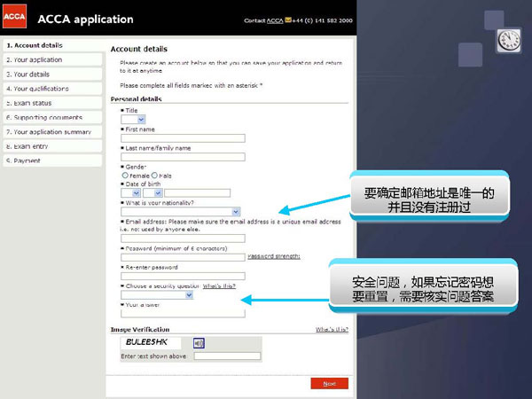532x399 pixels.
Task: Click the clock icon in top-right corner
Action: click(x=509, y=40)
